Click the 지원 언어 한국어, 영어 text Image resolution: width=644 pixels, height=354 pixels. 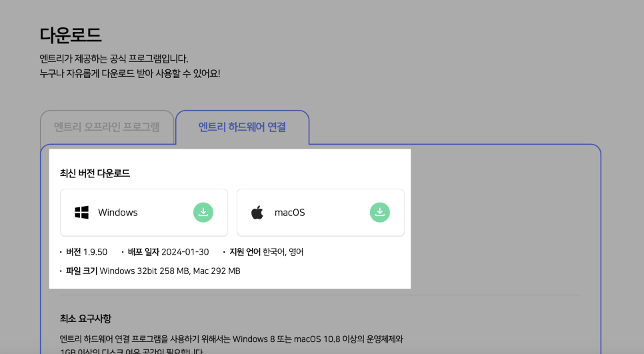tap(266, 252)
